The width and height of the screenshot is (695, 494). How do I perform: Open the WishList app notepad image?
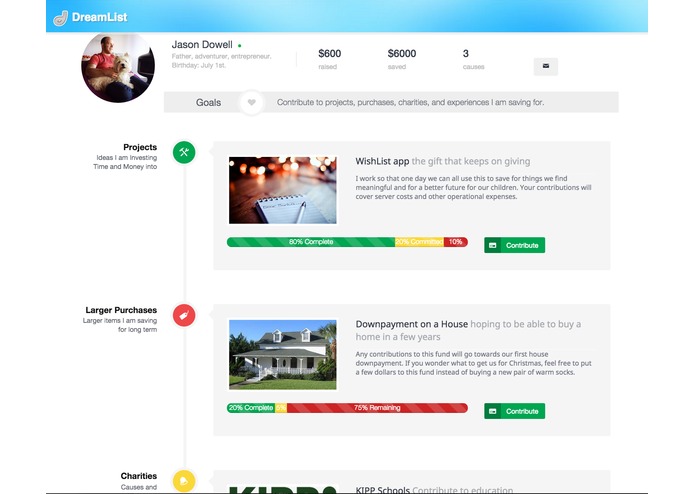283,190
